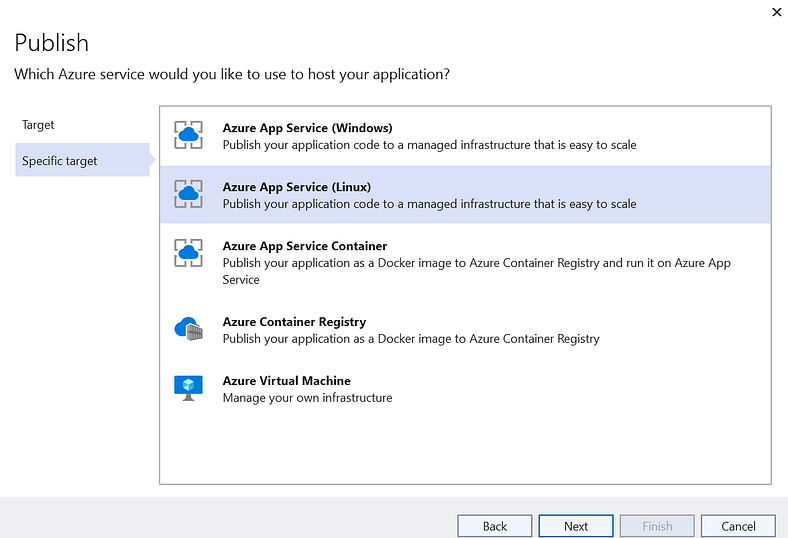The height and width of the screenshot is (538, 788).
Task: Click the Azure Container Registry icon
Action: 188,329
